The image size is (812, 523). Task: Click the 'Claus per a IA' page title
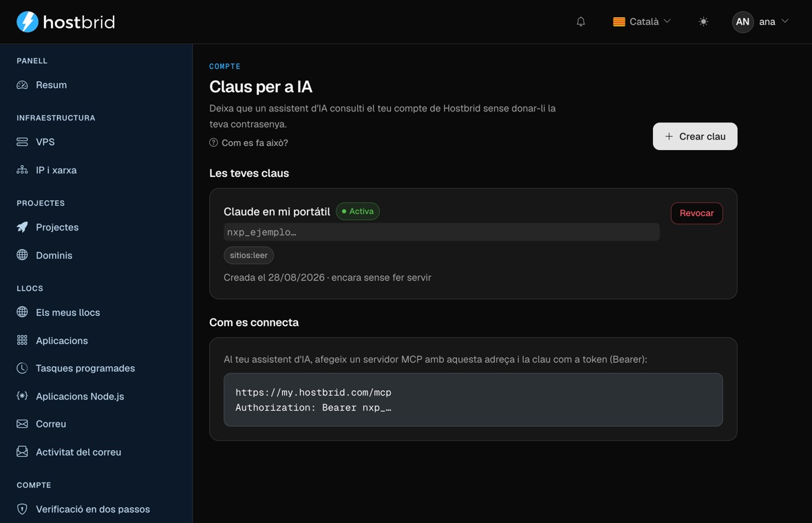tap(261, 87)
